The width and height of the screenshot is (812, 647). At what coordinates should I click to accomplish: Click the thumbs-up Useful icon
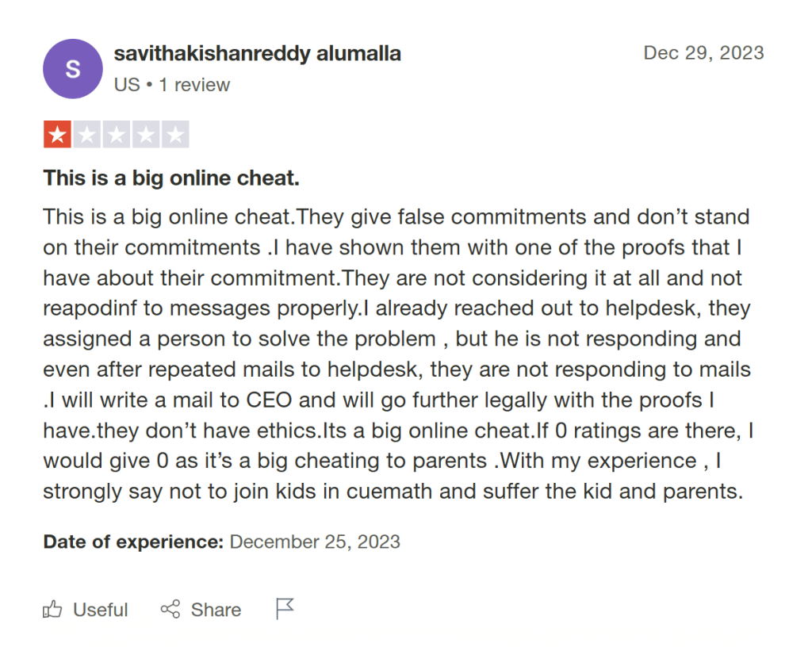coord(53,610)
